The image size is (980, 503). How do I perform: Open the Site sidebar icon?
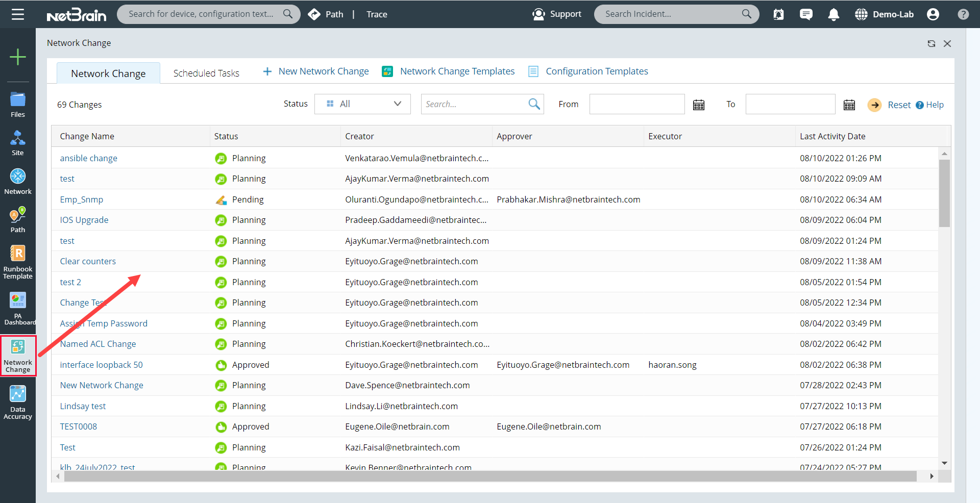(18, 143)
